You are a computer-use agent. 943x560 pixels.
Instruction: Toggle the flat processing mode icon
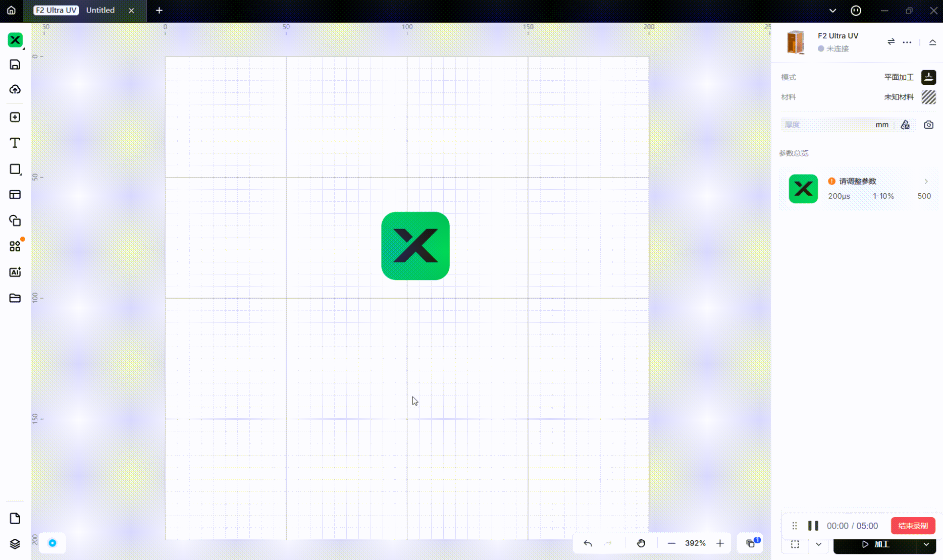coord(928,77)
